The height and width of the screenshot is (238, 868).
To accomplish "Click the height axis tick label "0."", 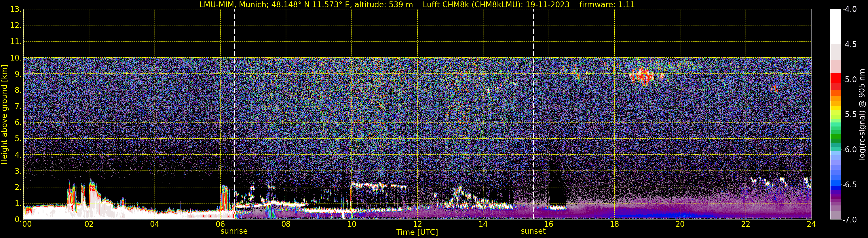I will (x=18, y=220).
